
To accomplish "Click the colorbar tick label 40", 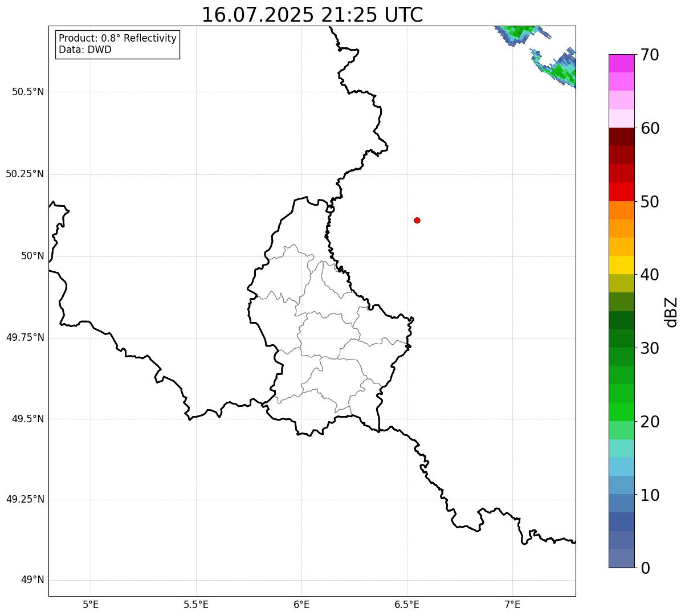I will coord(650,275).
